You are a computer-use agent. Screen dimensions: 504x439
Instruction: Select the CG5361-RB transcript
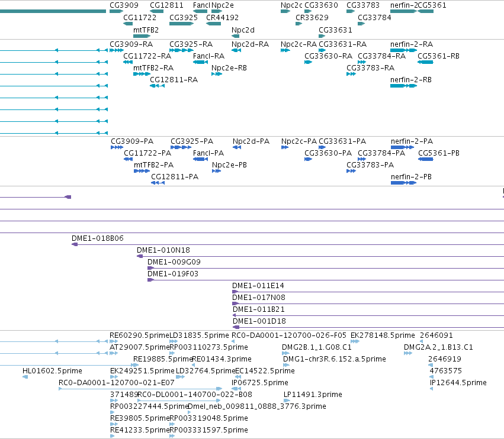click(x=425, y=62)
